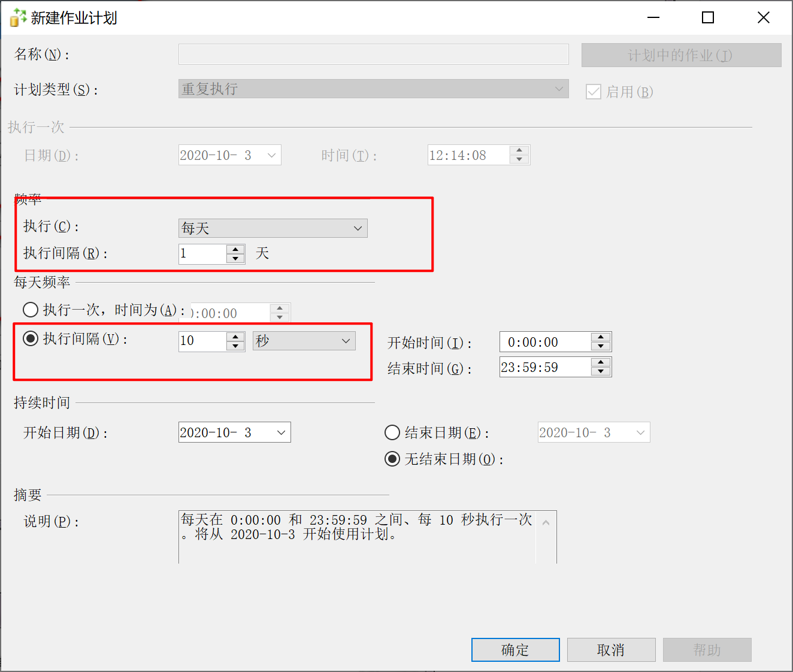Expand the interval unit dropdown showing 秒
This screenshot has width=793, height=672.
click(x=304, y=341)
